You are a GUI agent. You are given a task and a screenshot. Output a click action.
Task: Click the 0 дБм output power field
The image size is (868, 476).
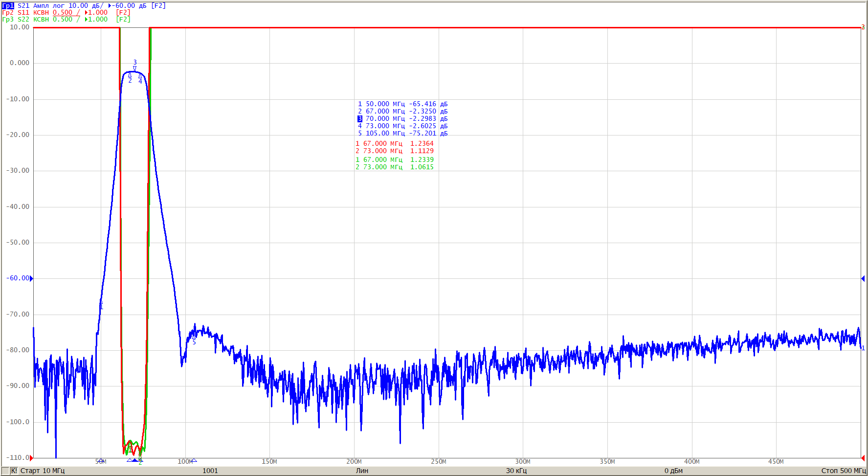click(673, 471)
